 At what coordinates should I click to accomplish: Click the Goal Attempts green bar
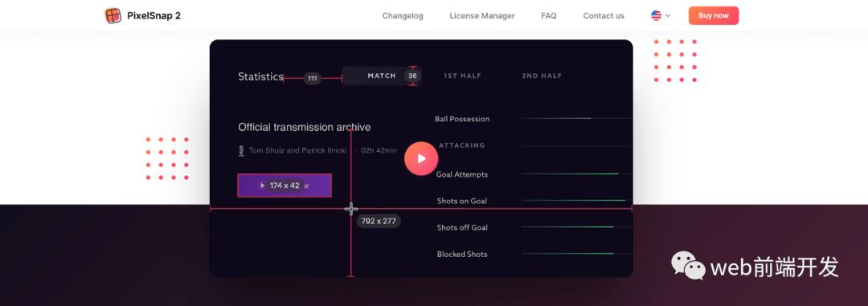point(570,173)
